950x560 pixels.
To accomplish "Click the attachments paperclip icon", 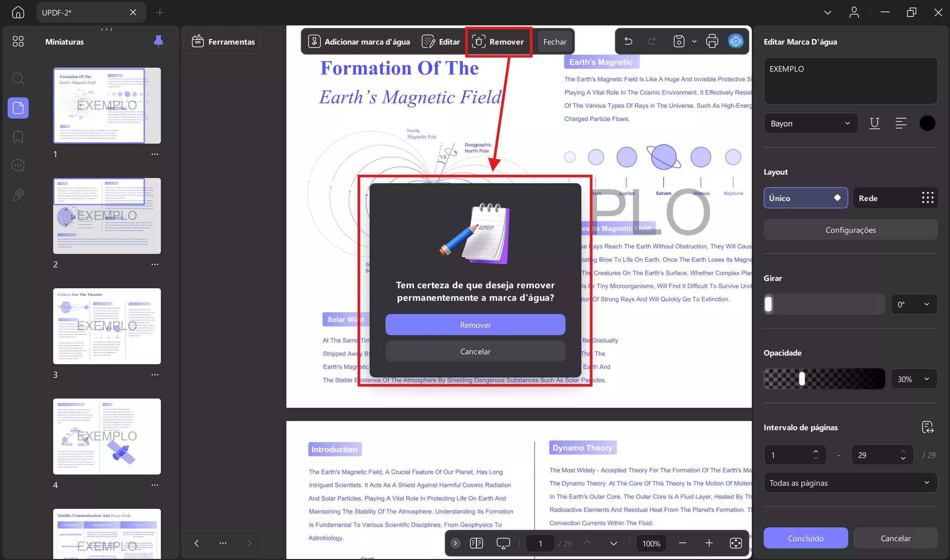I will tap(18, 195).
